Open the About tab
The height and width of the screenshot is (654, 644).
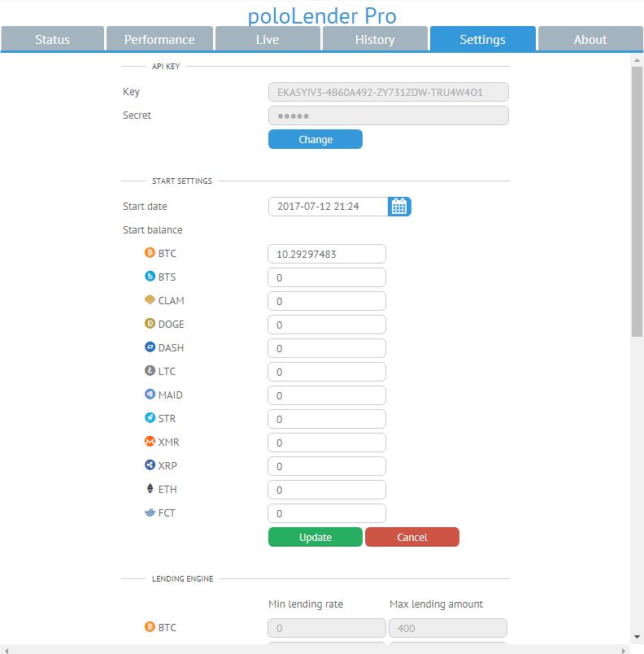coord(590,39)
